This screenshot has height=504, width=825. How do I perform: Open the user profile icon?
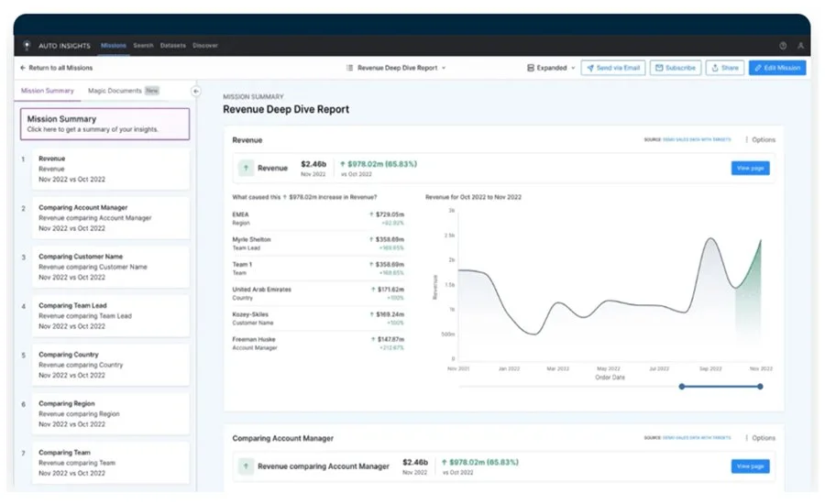800,46
